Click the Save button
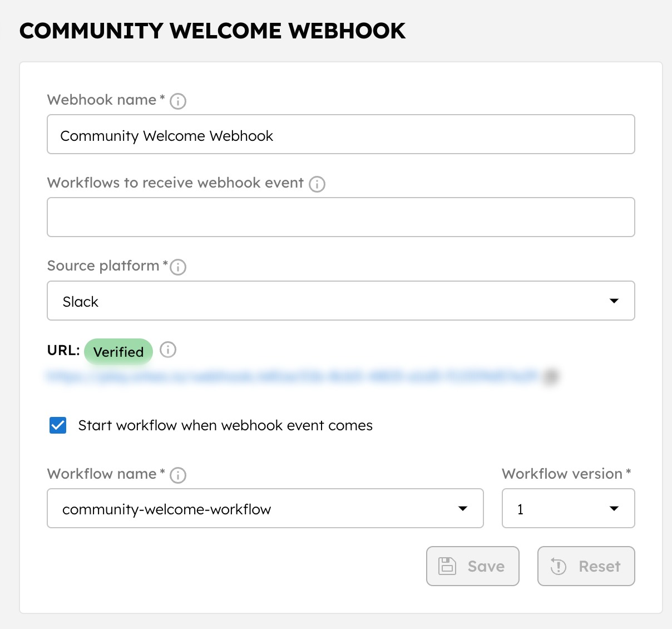Image resolution: width=672 pixels, height=629 pixels. (x=472, y=566)
